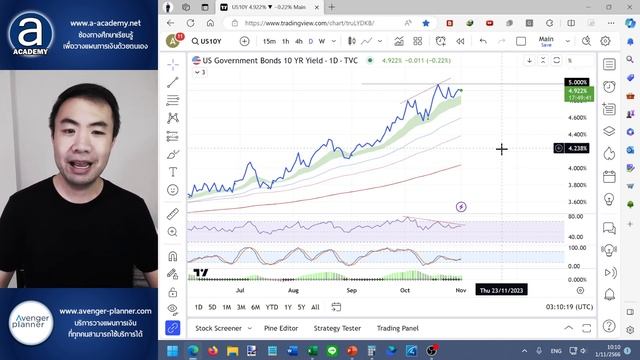Switch to the 4h timeframe
Viewport: 640px width, 360px height.
299,41
